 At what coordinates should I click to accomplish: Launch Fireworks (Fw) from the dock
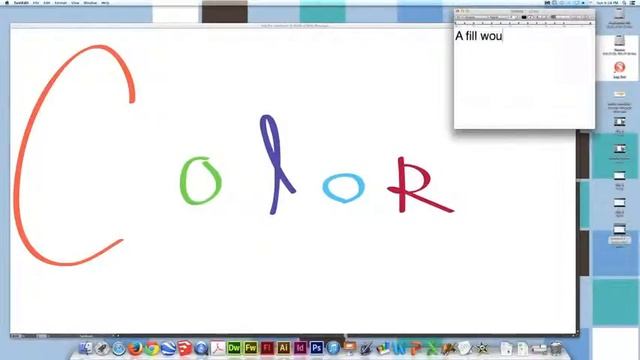[251, 348]
